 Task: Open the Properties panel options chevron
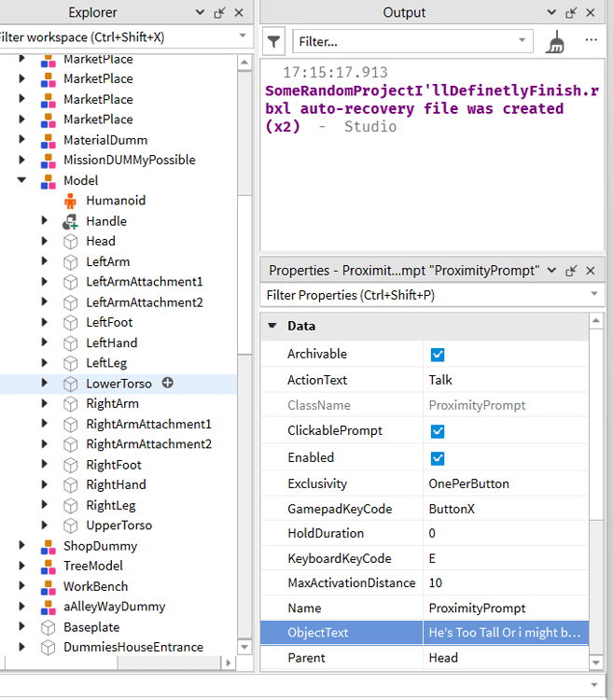(551, 271)
